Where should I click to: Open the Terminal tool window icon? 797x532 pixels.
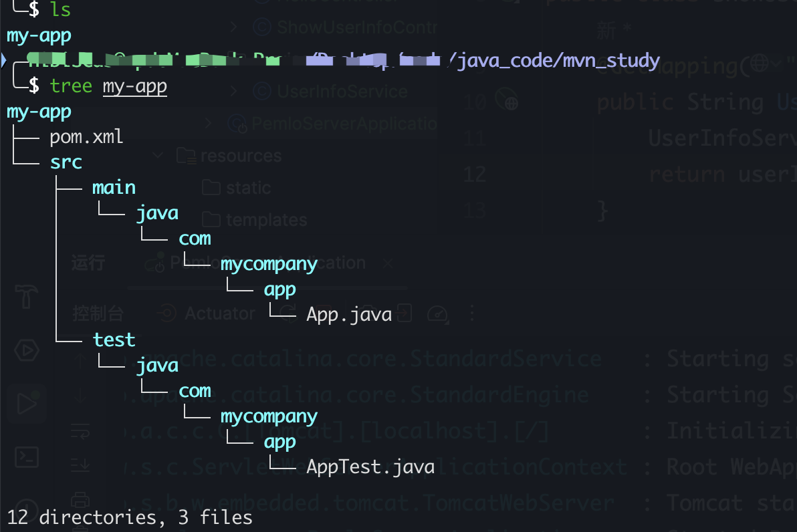pyautogui.click(x=27, y=458)
